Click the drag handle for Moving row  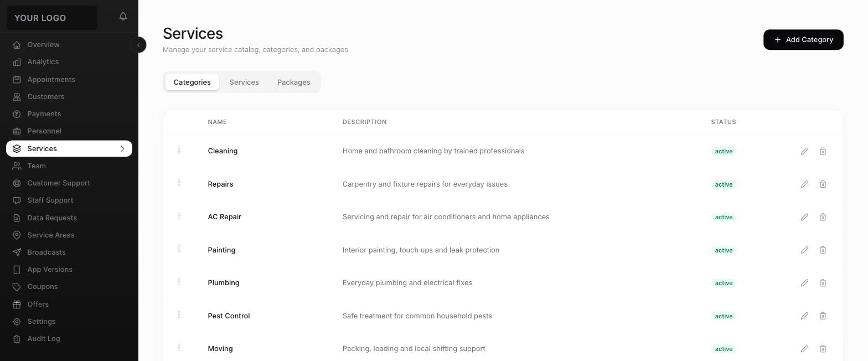click(x=179, y=348)
